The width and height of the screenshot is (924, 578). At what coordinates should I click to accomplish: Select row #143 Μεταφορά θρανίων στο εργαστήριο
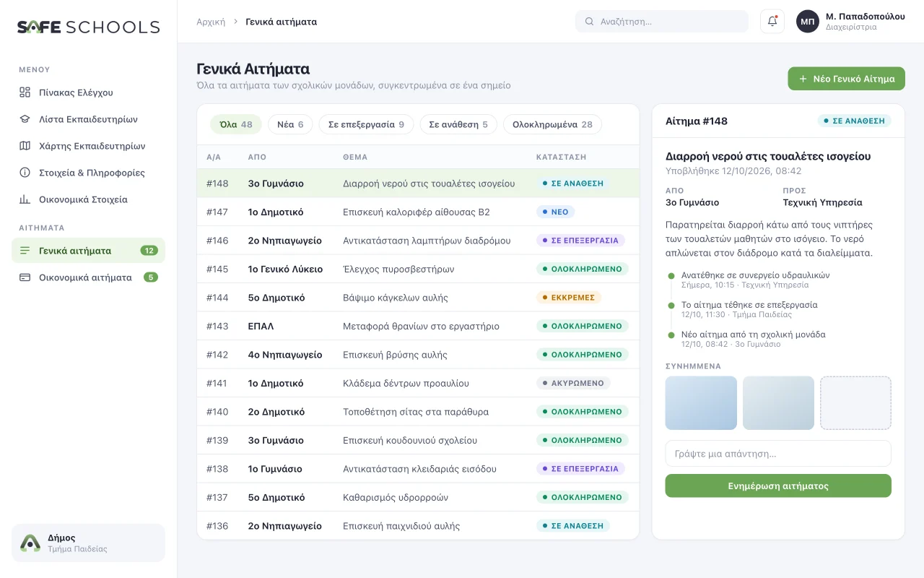[x=418, y=326]
